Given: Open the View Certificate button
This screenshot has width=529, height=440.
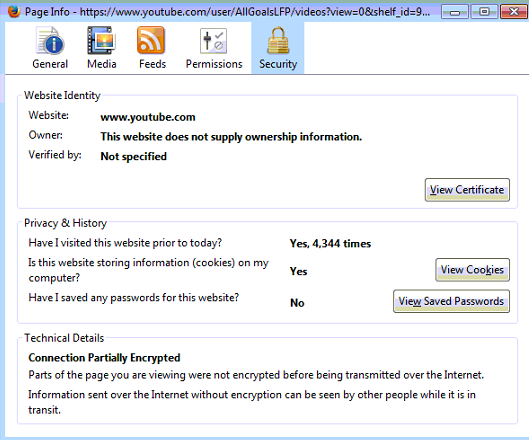Looking at the screenshot, I should click(467, 190).
